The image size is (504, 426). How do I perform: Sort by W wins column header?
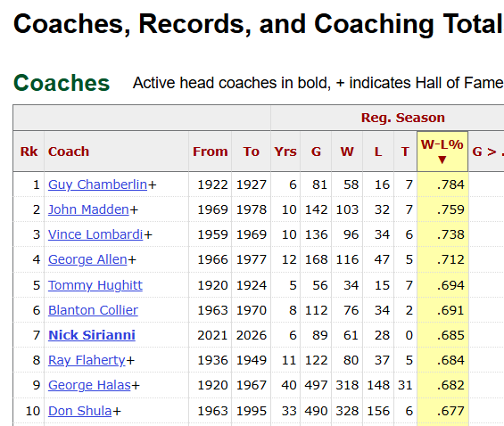coord(347,152)
